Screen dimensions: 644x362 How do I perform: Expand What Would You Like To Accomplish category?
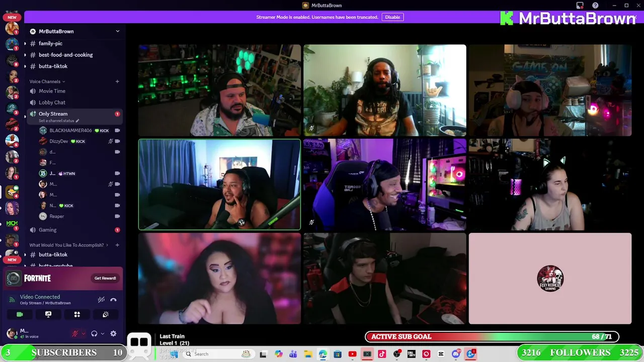69,245
